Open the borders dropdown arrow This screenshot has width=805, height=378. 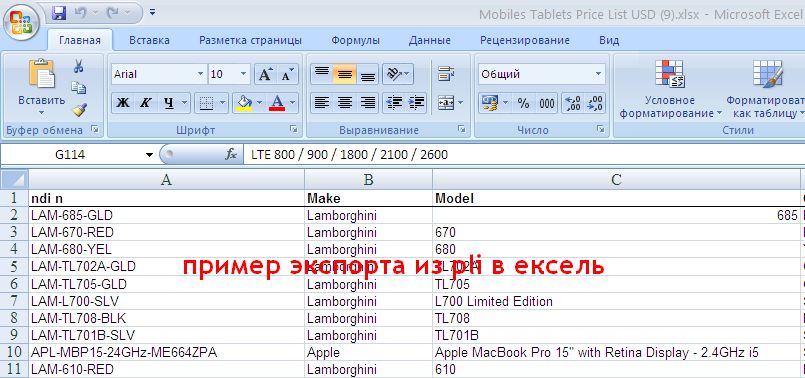coord(222,103)
